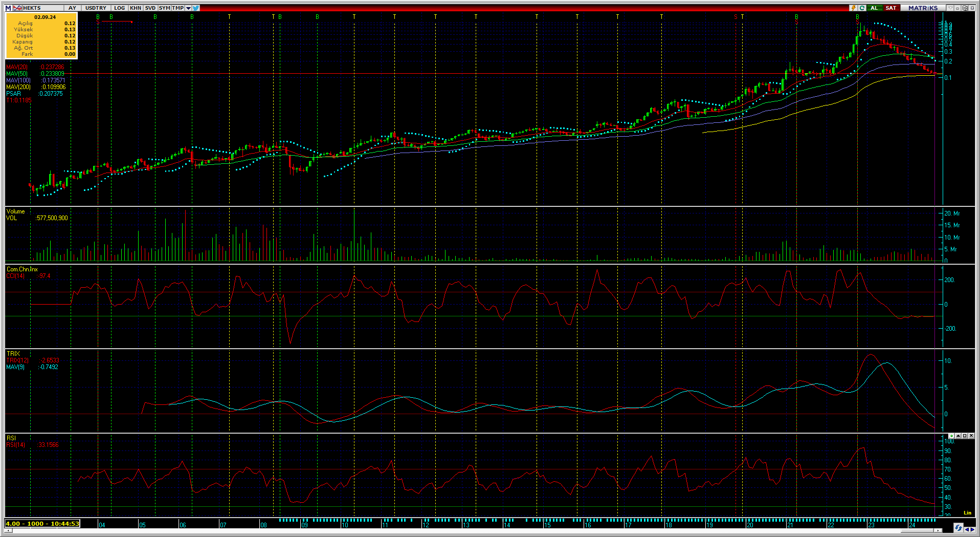Click the TRIX panel title
Image resolution: width=980 pixels, height=537 pixels.
13,354
